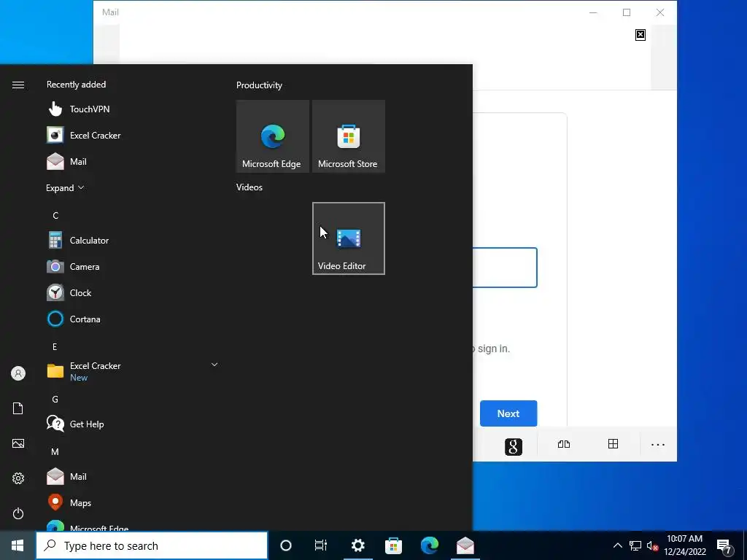Screen dimensions: 747x560
Task: Click the grid icon in Mail toolbar
Action: (613, 444)
